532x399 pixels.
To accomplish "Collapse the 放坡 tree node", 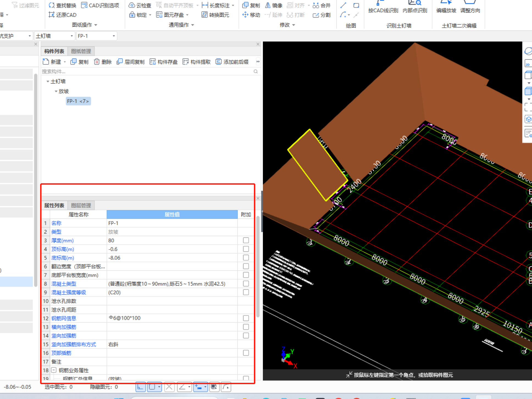I will click(x=56, y=92).
